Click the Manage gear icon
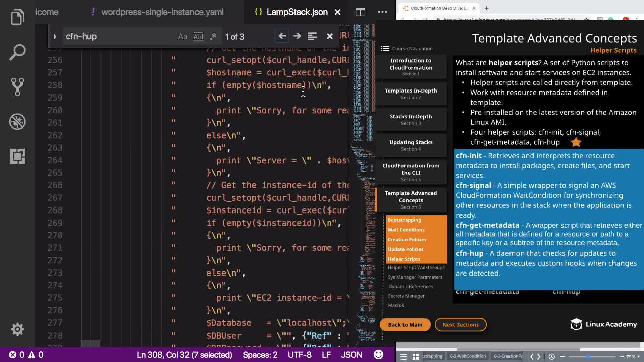The height and width of the screenshot is (362, 644). point(17,329)
